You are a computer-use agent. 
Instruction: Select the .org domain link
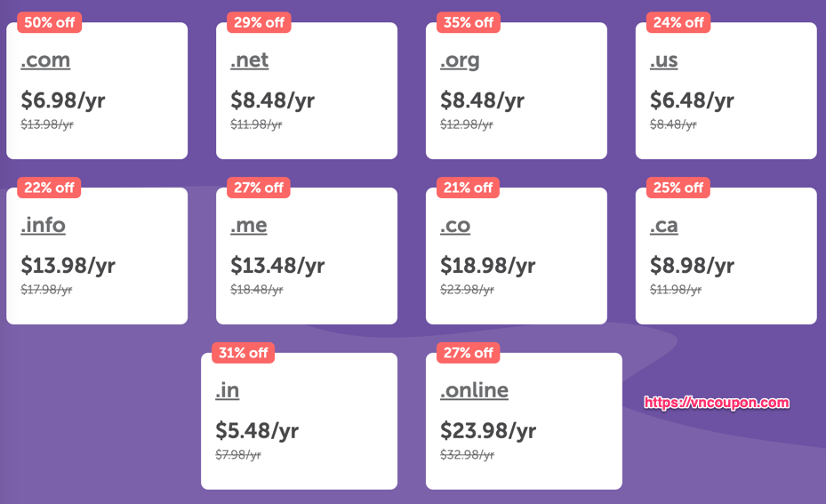460,61
